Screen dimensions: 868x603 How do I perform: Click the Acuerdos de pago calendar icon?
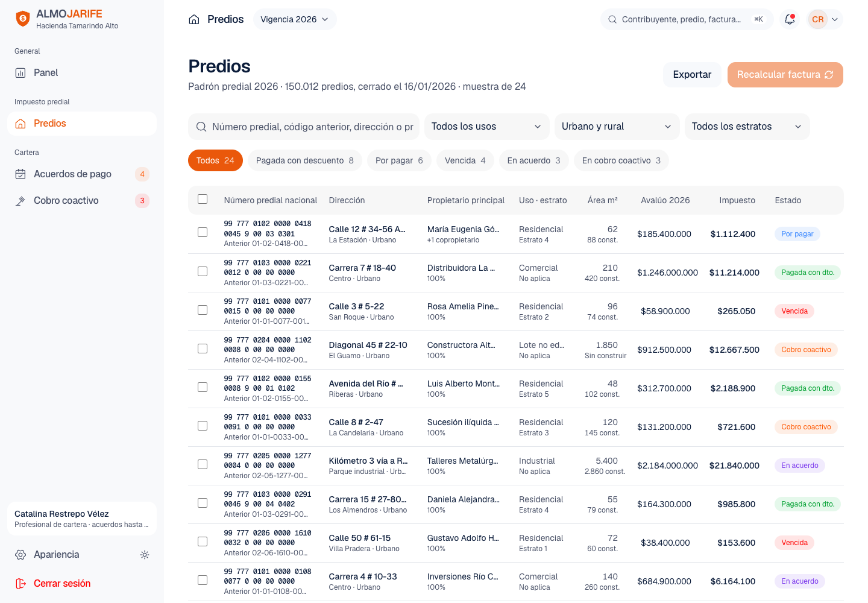(20, 174)
